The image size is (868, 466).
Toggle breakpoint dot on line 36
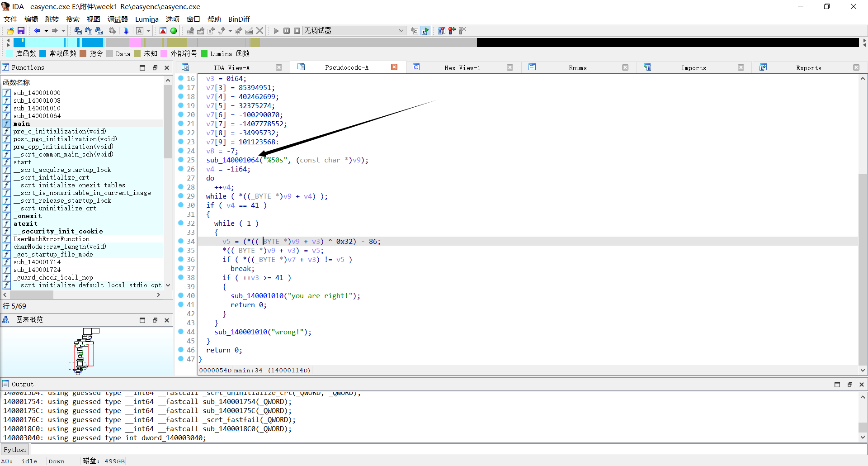click(x=181, y=259)
